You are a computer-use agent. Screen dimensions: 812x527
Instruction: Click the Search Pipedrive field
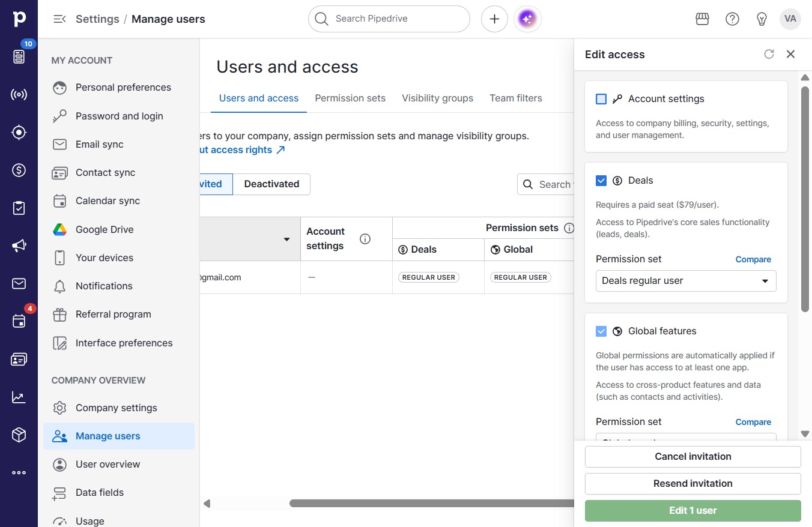(389, 19)
